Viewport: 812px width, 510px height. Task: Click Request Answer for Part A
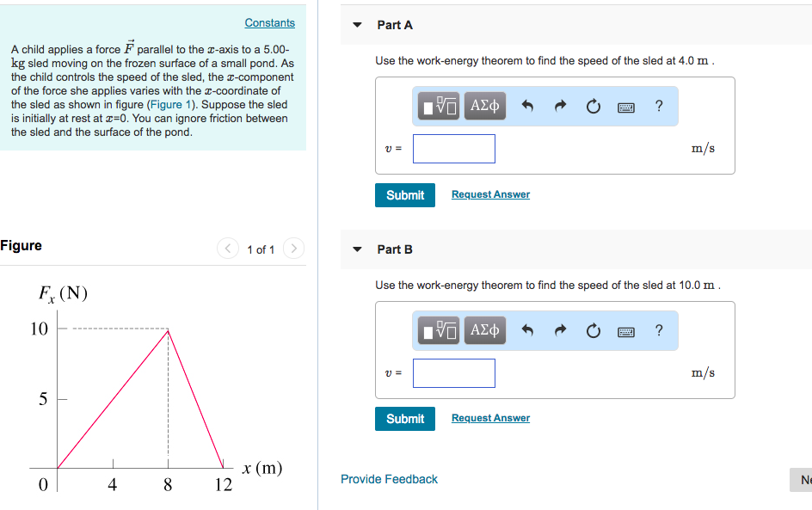(490, 194)
